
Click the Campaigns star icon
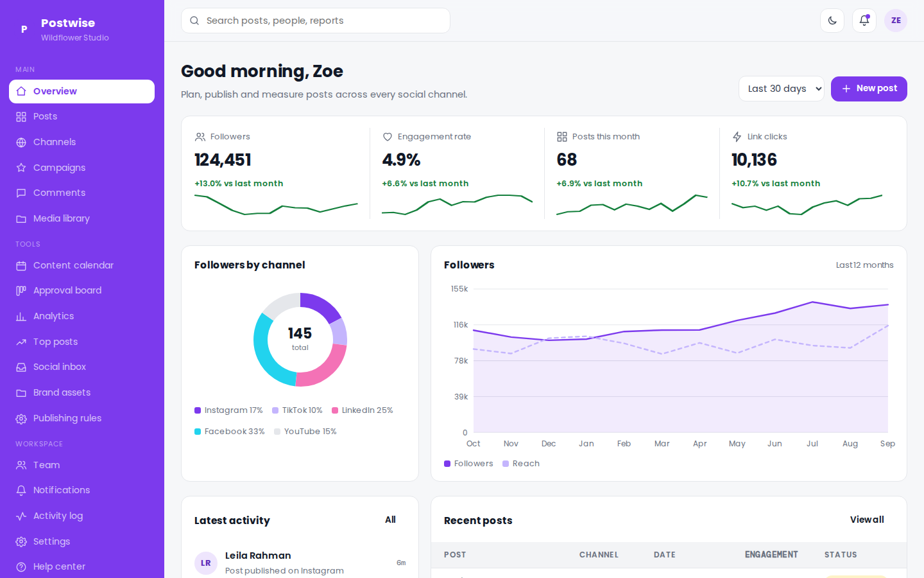coord(21,168)
